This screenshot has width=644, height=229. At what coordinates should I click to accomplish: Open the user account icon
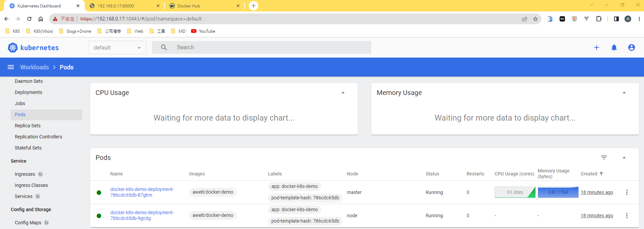pos(632,47)
